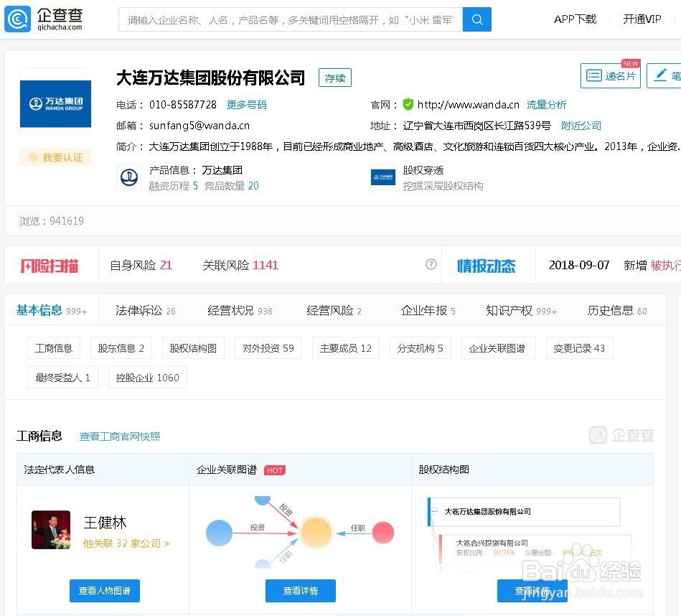
Task: Switch to 经营风险 tab
Action: [x=334, y=311]
